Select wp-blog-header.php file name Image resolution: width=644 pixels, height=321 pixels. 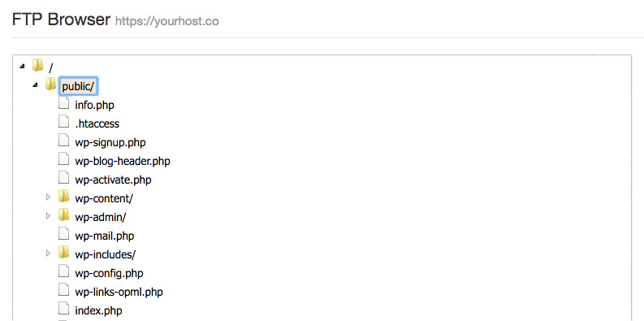click(123, 161)
